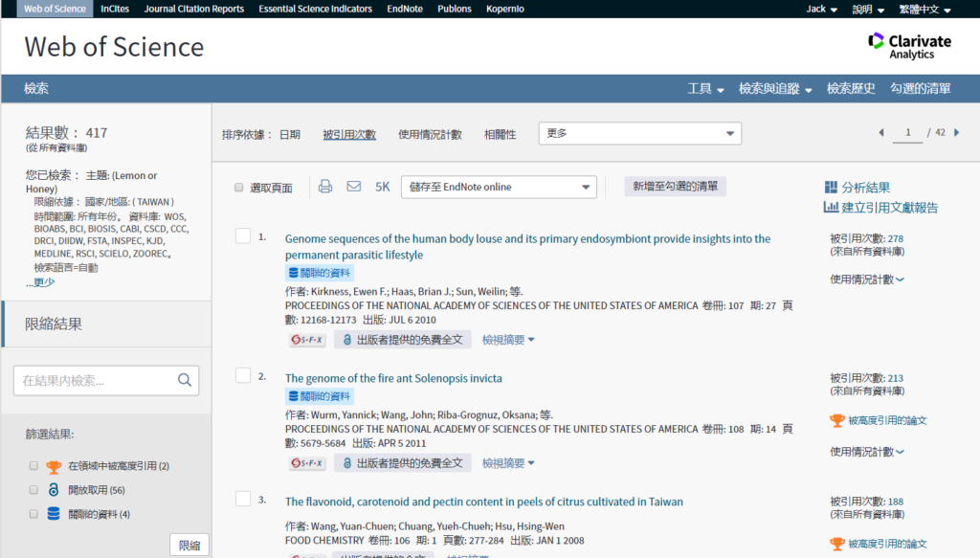Tick the 開放取用 (56) filter checkbox
Viewport: 980px width, 558px height.
click(33, 490)
